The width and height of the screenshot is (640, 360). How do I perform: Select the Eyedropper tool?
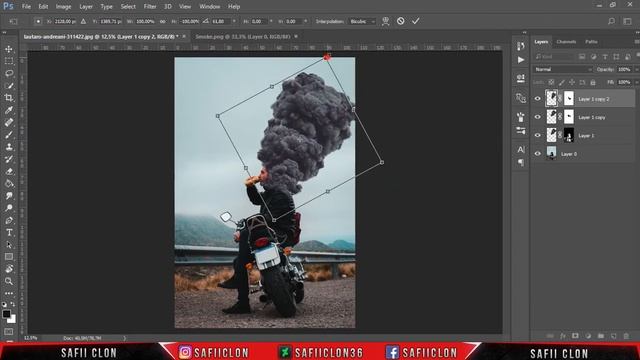point(9,110)
